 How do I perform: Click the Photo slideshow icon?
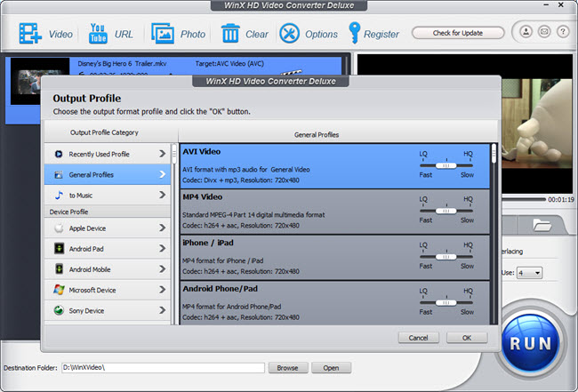pyautogui.click(x=163, y=34)
